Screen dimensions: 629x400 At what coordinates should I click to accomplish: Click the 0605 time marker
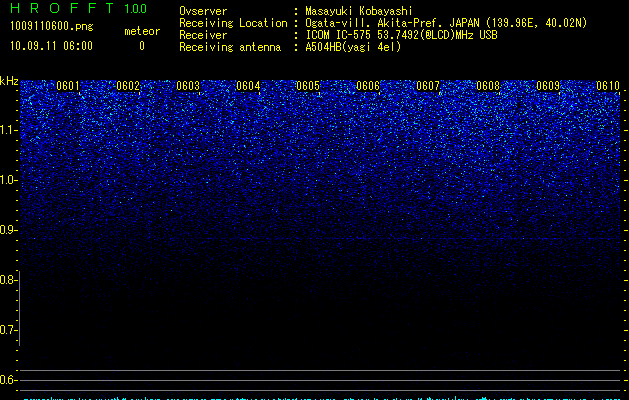308,86
